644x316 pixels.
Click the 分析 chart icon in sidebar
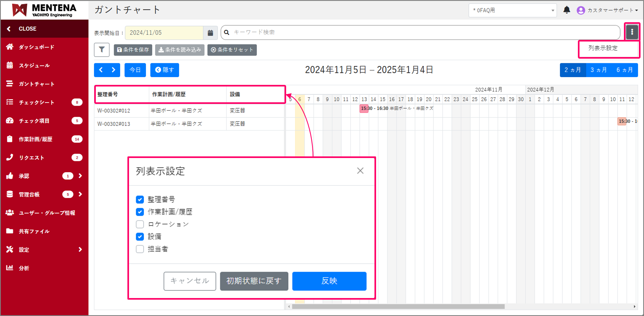(x=10, y=268)
